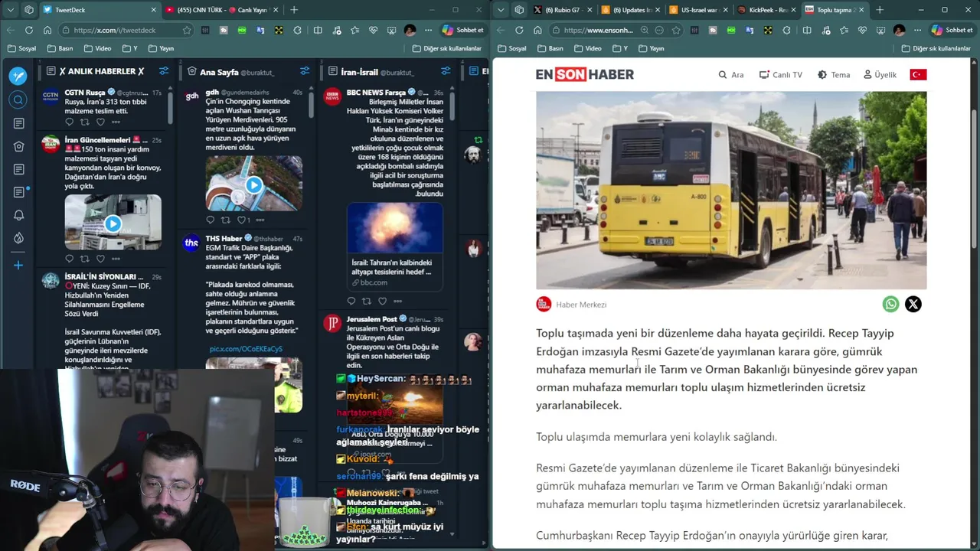Open the three-dots menu in the right browser
The image size is (980, 551).
[917, 30]
